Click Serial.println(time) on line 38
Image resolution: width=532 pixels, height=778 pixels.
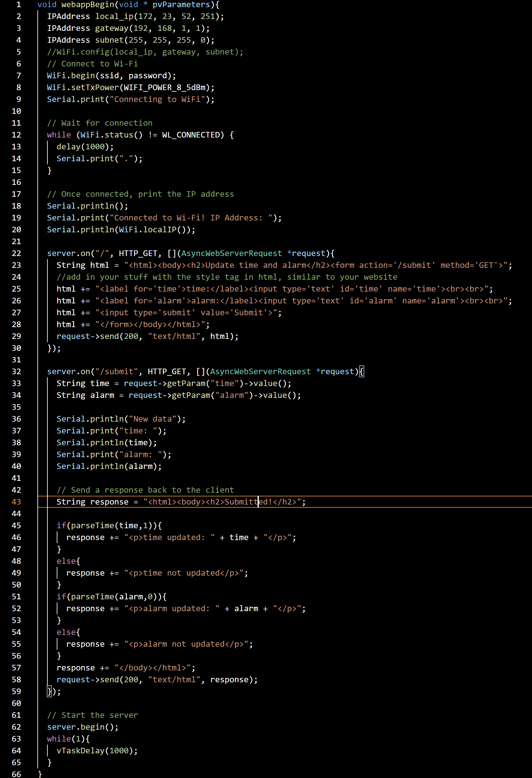coord(107,443)
